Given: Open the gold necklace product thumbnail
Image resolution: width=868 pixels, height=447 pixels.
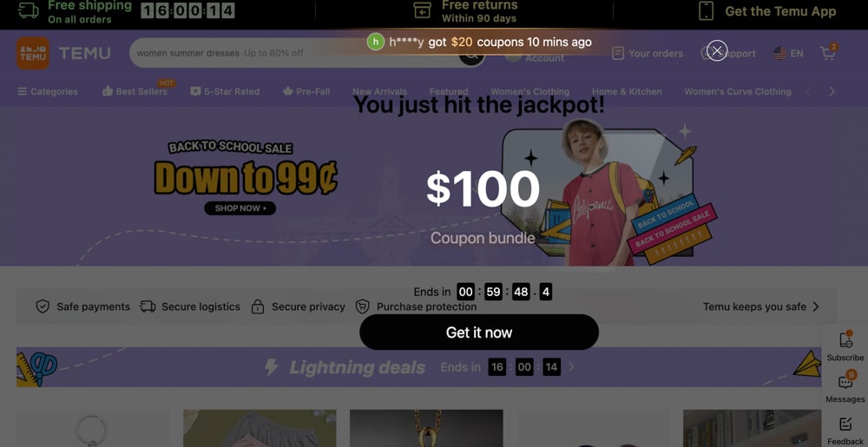Looking at the screenshot, I should point(426,428).
